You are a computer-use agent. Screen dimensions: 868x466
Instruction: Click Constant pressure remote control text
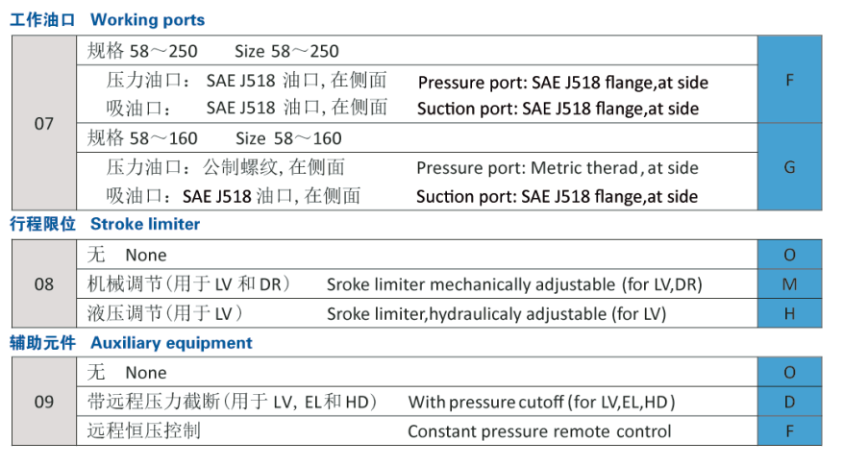click(539, 431)
